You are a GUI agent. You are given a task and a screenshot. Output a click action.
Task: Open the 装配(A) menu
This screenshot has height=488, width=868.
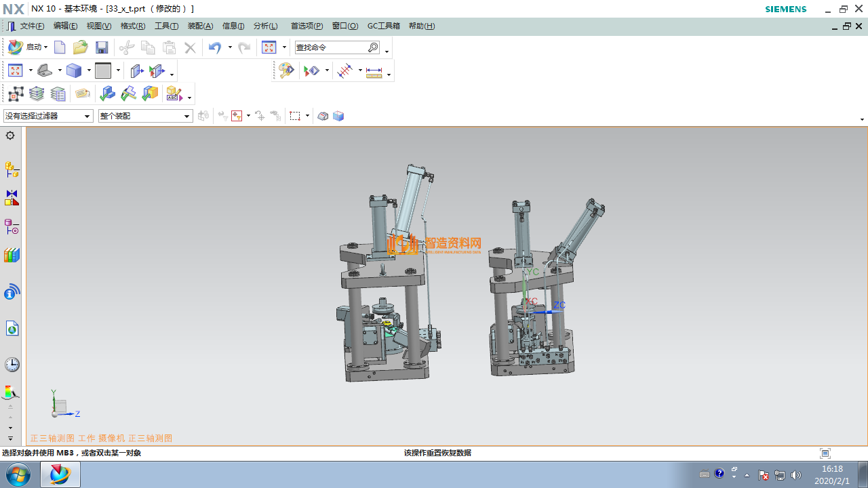(200, 26)
